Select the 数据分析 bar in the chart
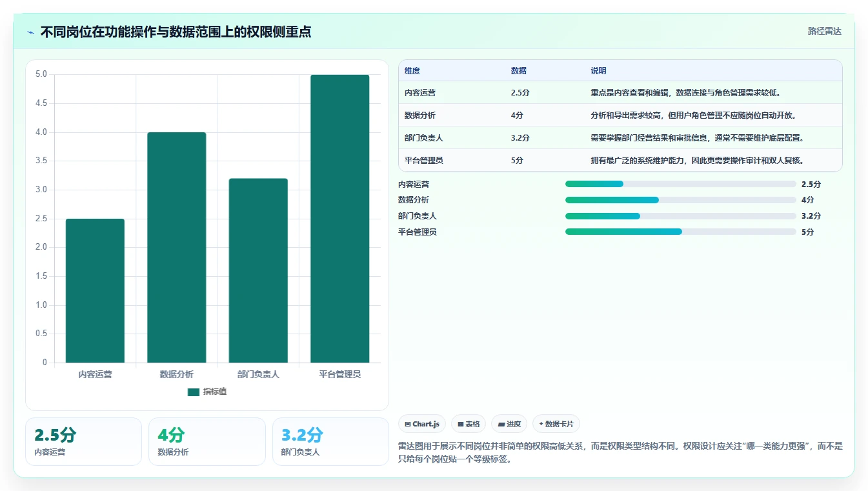868x491 pixels. click(x=176, y=248)
